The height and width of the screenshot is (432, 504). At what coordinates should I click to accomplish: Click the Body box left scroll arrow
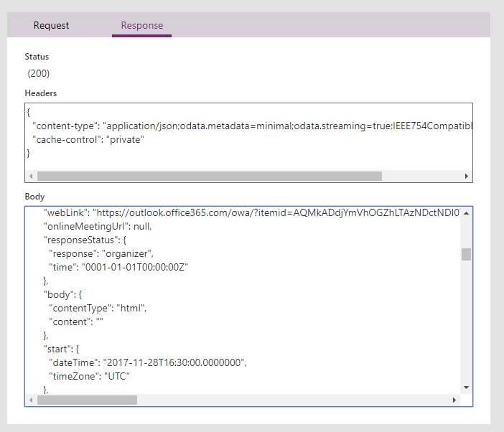tap(30, 400)
